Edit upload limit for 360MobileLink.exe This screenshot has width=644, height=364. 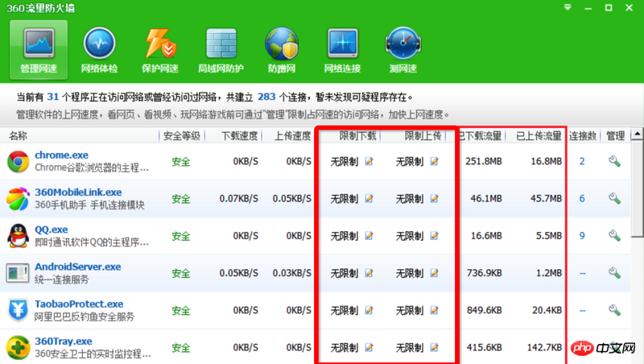click(x=434, y=199)
